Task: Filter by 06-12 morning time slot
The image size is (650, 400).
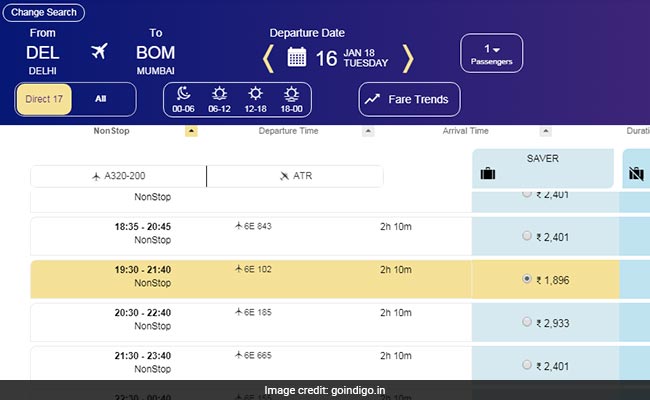Action: point(219,100)
